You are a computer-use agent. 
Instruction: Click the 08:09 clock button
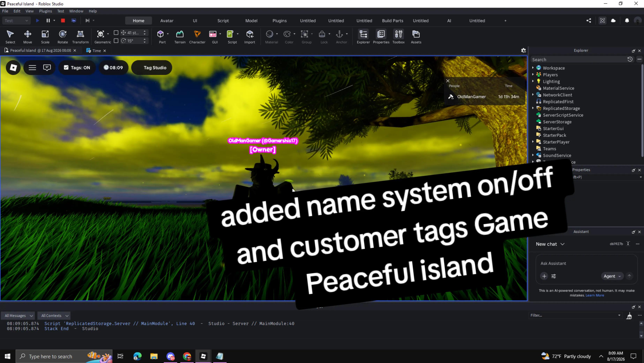point(113,68)
